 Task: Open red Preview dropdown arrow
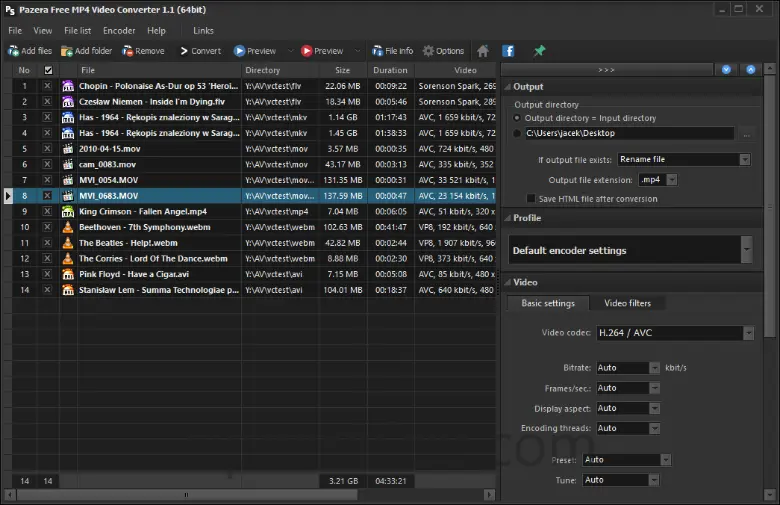357,51
